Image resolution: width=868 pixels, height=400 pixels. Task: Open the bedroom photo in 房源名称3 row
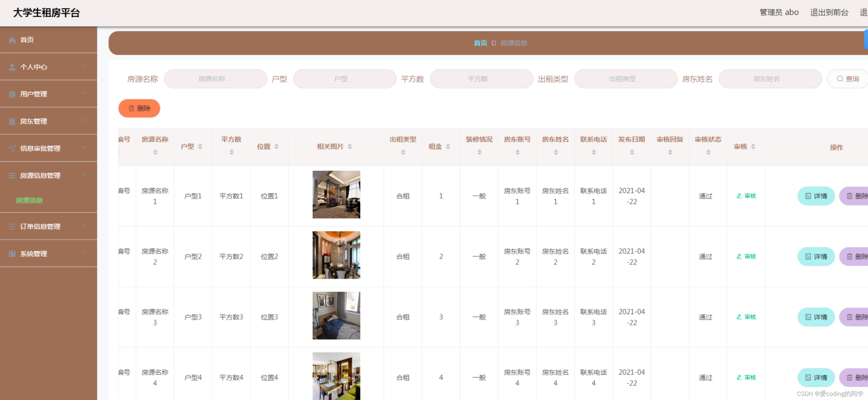click(x=336, y=316)
